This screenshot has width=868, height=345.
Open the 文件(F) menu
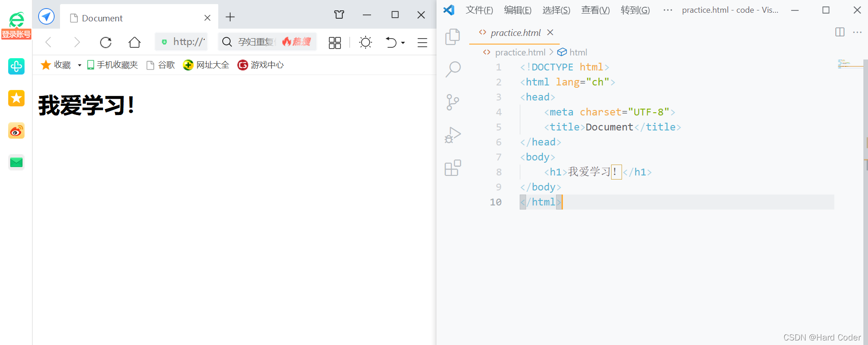pos(479,10)
